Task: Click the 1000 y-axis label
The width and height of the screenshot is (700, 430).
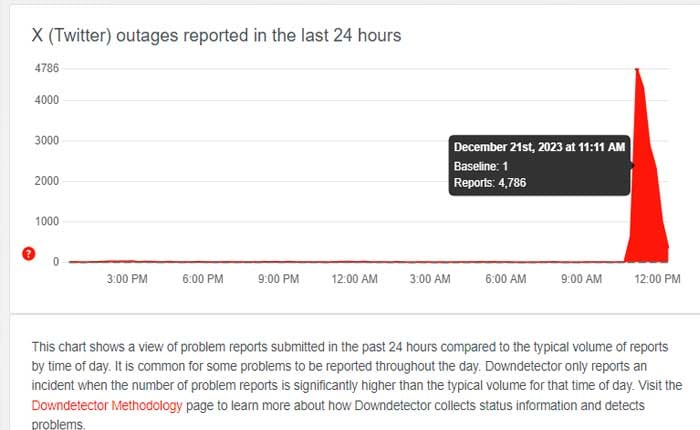Action: tap(47, 221)
